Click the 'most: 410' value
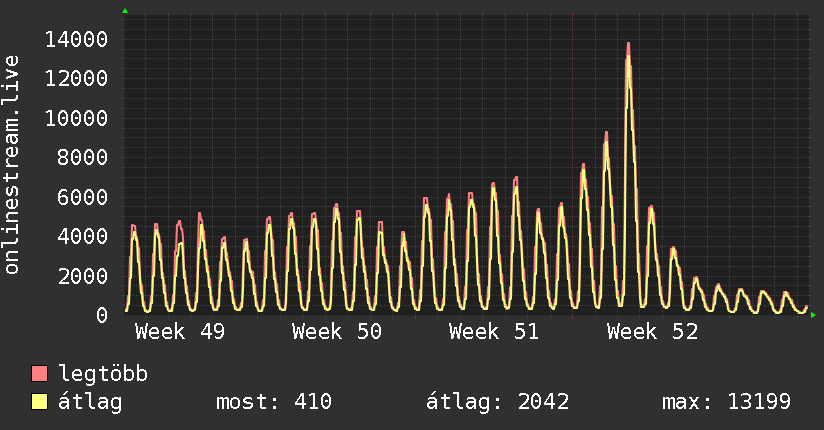824x430 pixels. pyautogui.click(x=274, y=402)
